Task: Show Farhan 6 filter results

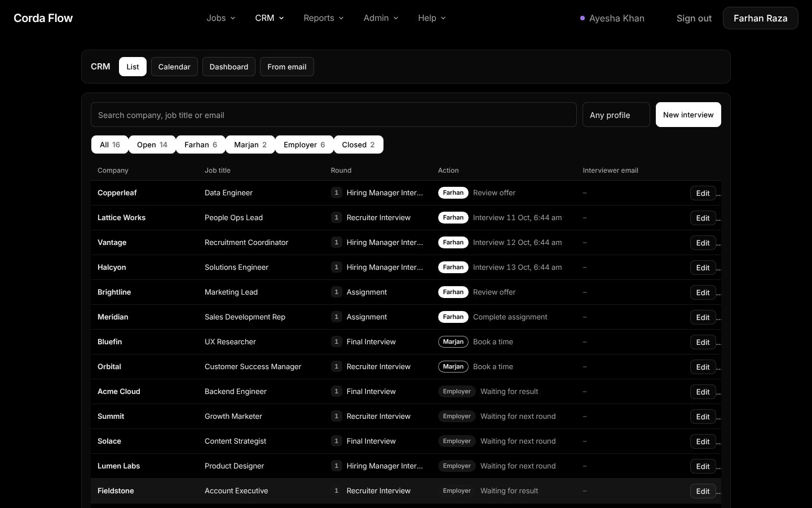Action: click(x=201, y=144)
